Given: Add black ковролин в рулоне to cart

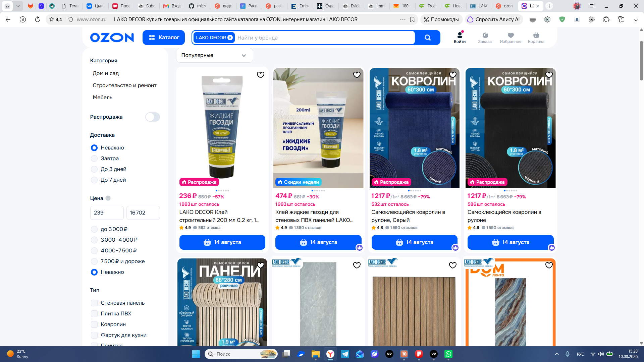Looking at the screenshot, I should 511,242.
